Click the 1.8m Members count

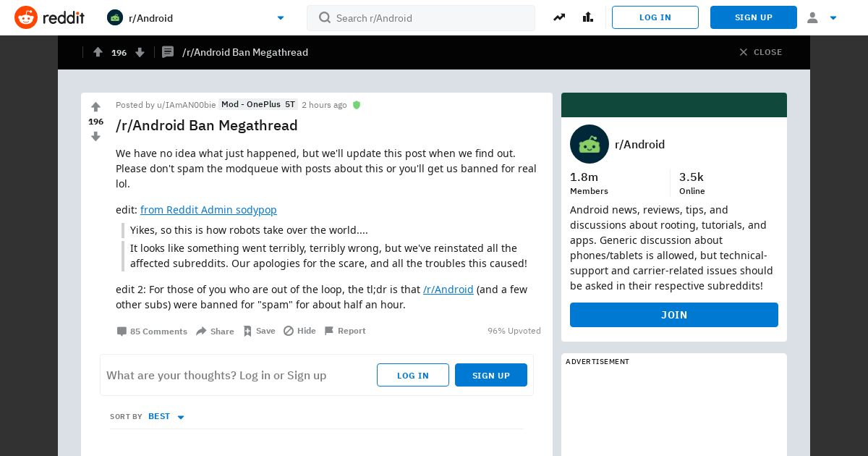coord(589,183)
